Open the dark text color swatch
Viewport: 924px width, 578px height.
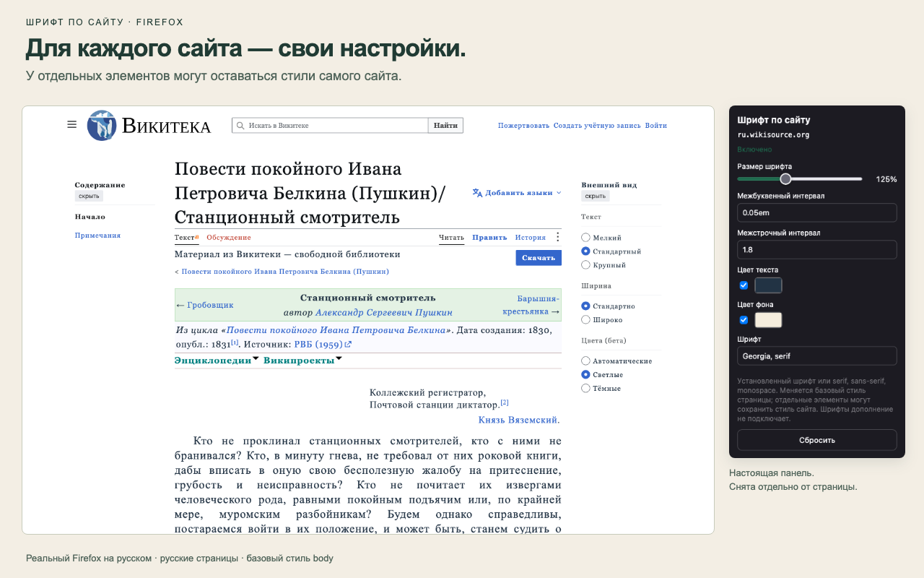(x=768, y=285)
